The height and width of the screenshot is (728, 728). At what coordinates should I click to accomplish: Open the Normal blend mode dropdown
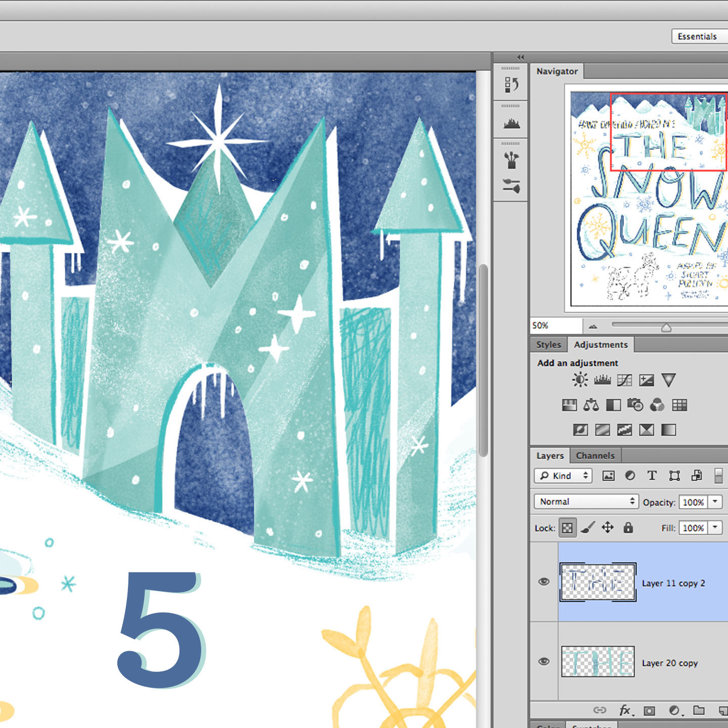586,502
